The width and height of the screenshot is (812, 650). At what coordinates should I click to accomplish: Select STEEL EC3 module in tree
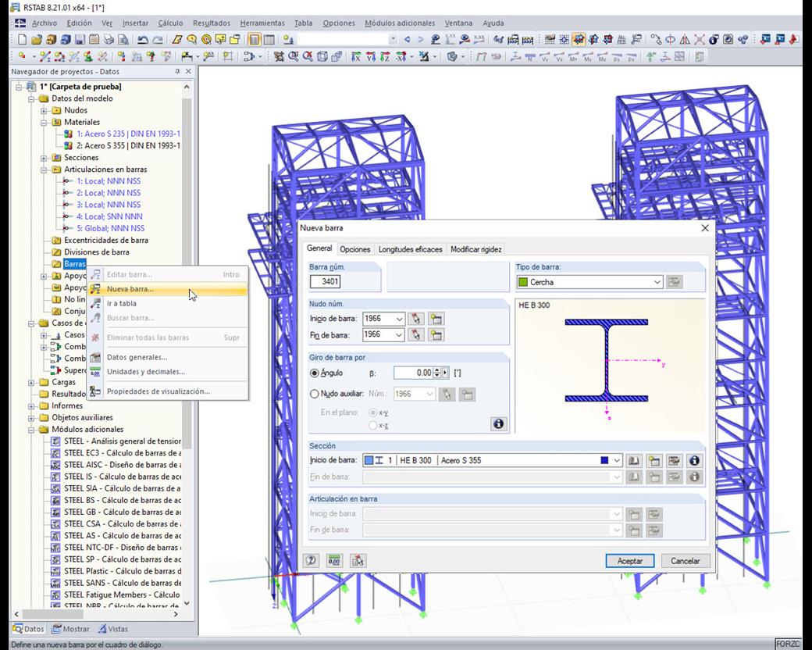(x=123, y=453)
